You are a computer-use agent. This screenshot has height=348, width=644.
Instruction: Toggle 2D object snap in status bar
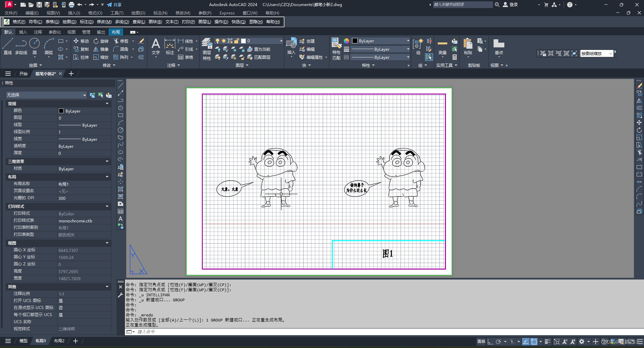click(534, 342)
